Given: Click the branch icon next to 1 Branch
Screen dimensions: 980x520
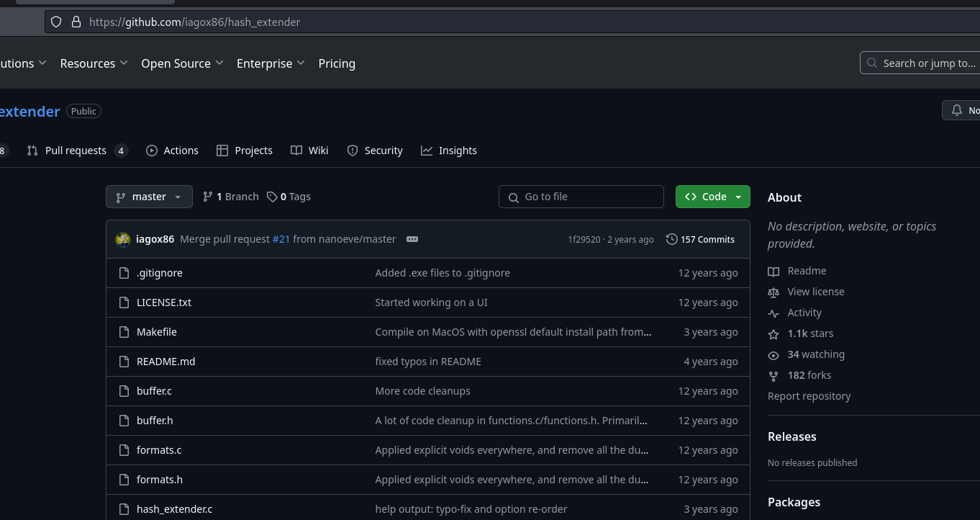Looking at the screenshot, I should (208, 197).
